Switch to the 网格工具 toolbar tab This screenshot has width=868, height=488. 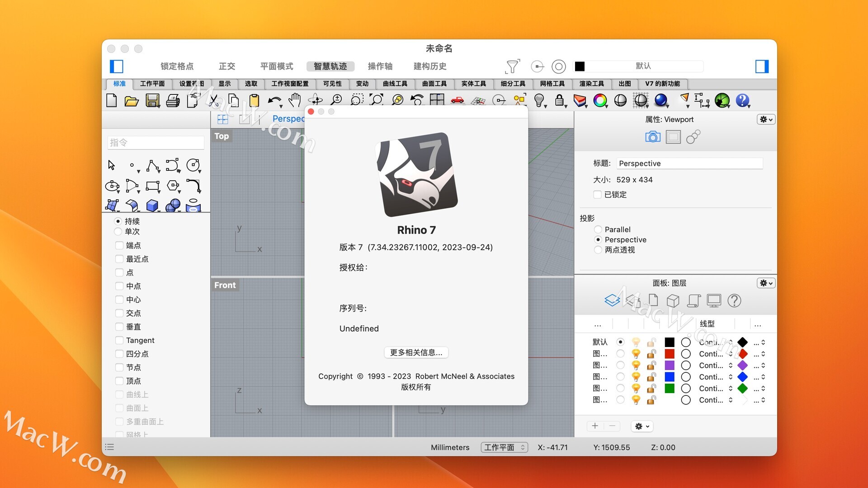[552, 84]
